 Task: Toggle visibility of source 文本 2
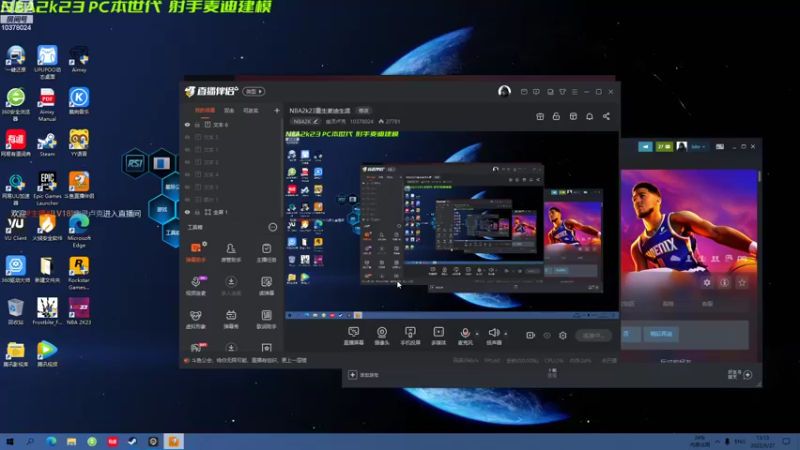pos(187,162)
